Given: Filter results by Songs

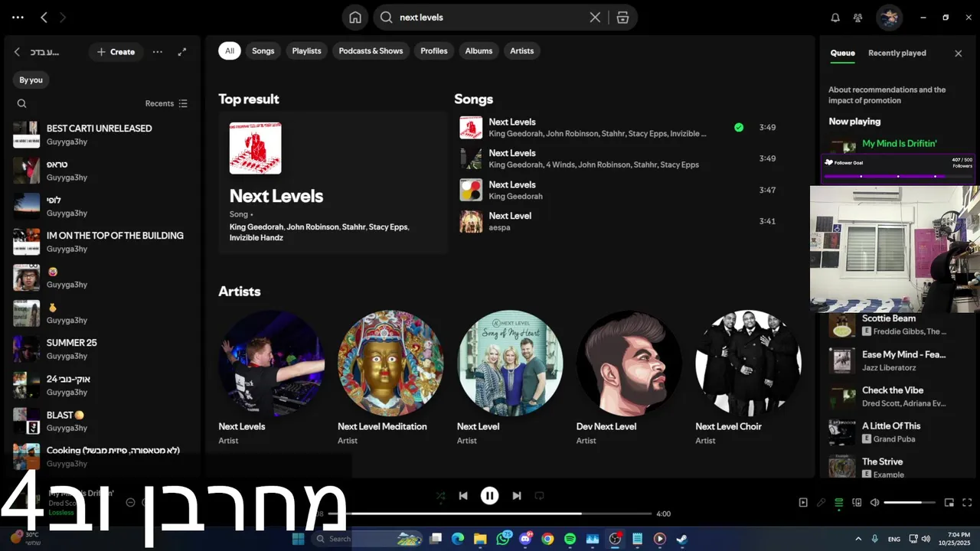Looking at the screenshot, I should click(263, 51).
